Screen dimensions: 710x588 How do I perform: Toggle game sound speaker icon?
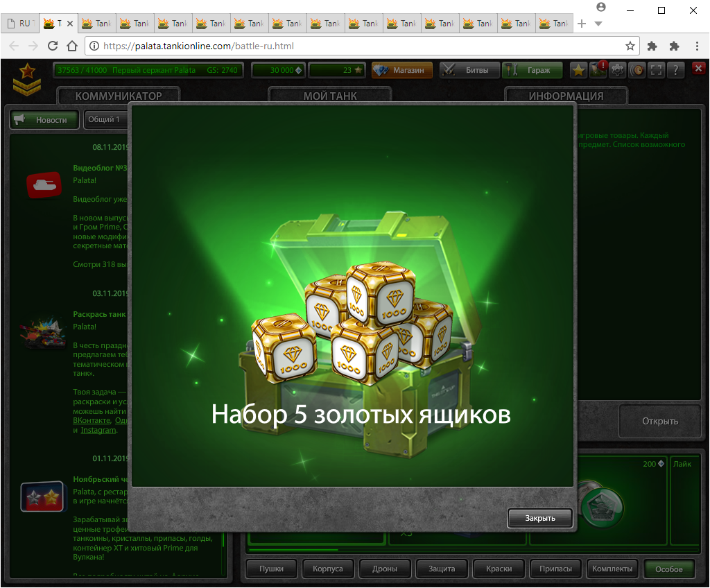[x=638, y=70]
